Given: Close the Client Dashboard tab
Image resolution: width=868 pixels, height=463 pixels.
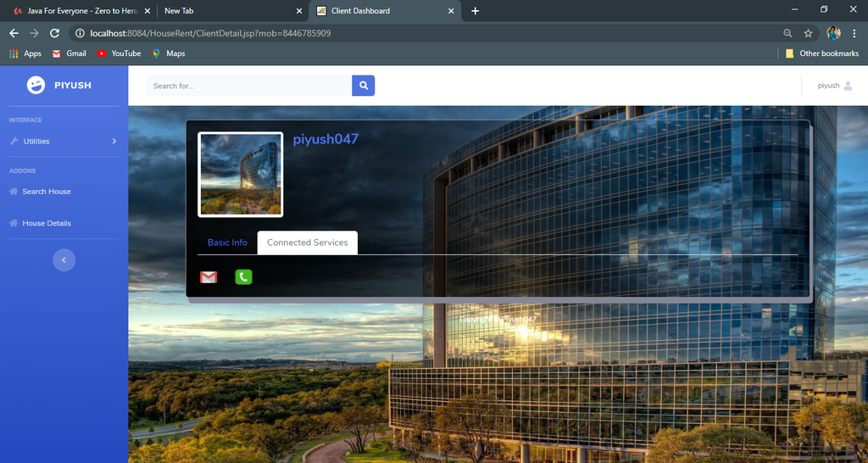Looking at the screenshot, I should pos(451,11).
